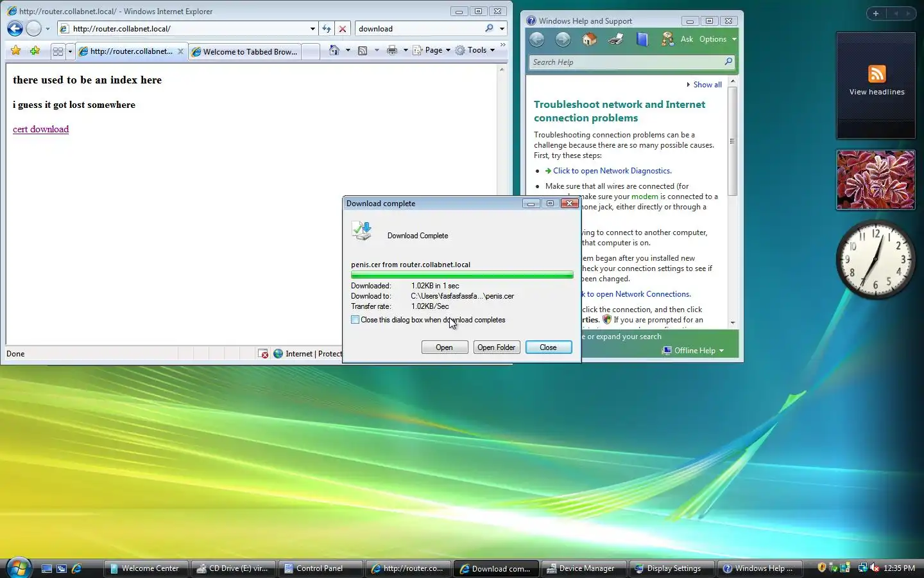This screenshot has width=924, height=578.
Task: Close the router.collabnet tab
Action: 180,51
